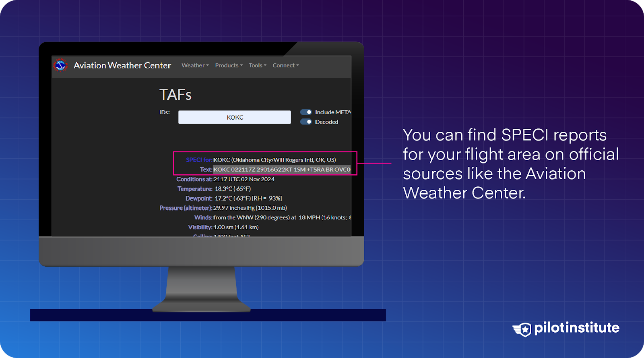Select the highlighted raw SPECI text line
Image resolution: width=644 pixels, height=358 pixels.
pyautogui.click(x=281, y=170)
